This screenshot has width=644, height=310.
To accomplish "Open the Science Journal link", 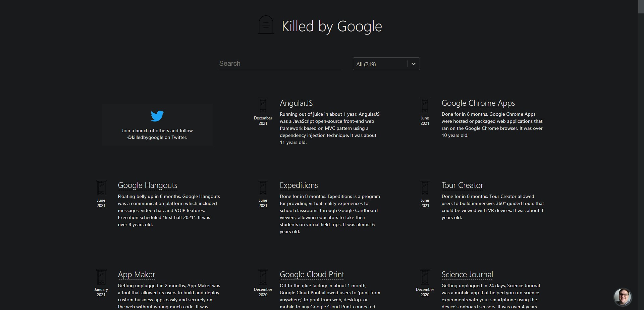I will [467, 274].
